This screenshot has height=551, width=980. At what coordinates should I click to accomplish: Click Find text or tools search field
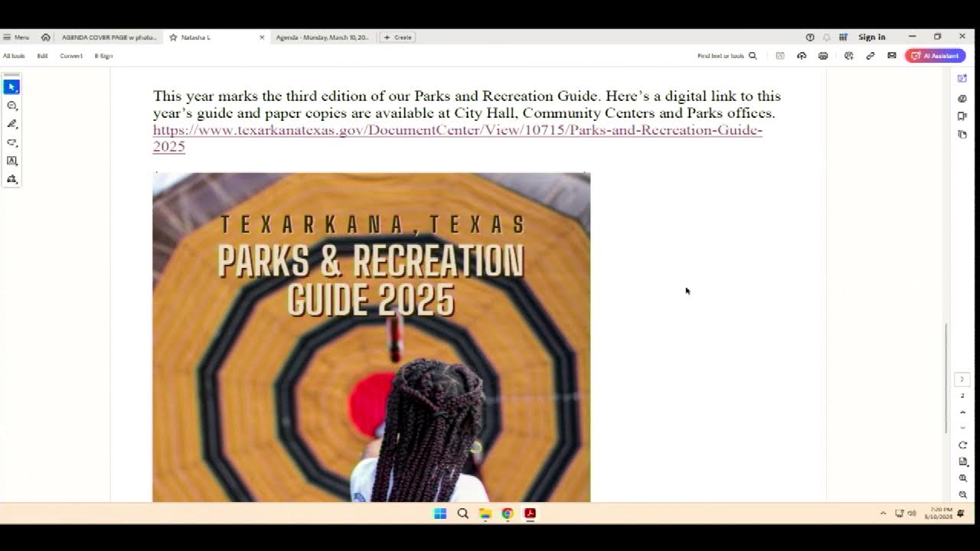coord(727,56)
